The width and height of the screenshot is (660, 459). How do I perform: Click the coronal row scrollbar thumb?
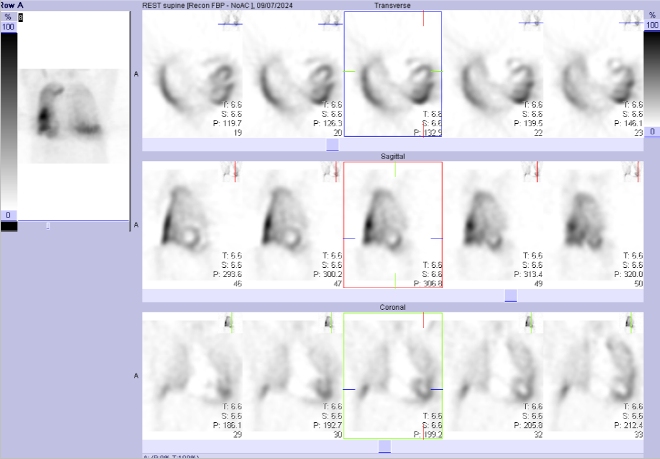pos(385,446)
